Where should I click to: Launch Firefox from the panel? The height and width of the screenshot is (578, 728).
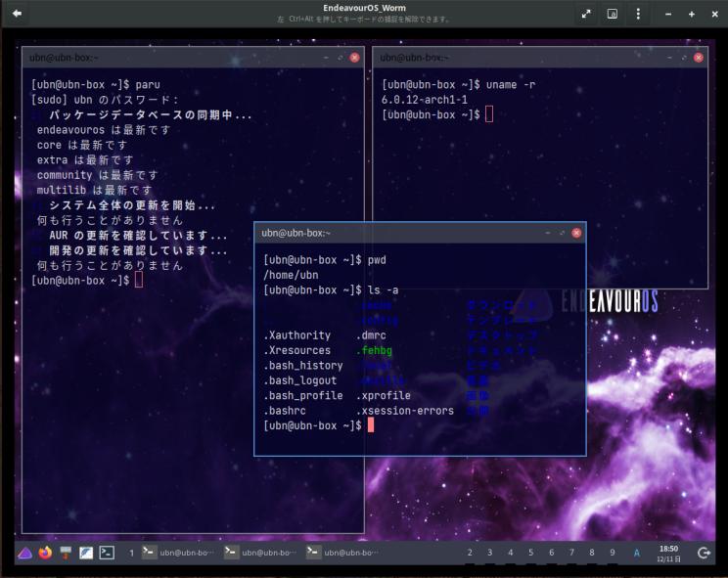coord(45,553)
